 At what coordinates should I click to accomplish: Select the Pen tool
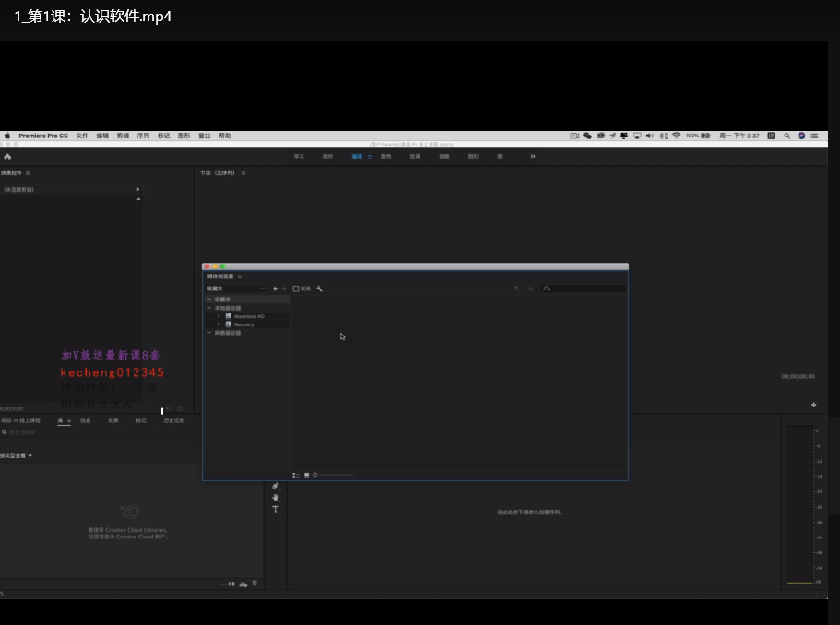coord(276,486)
